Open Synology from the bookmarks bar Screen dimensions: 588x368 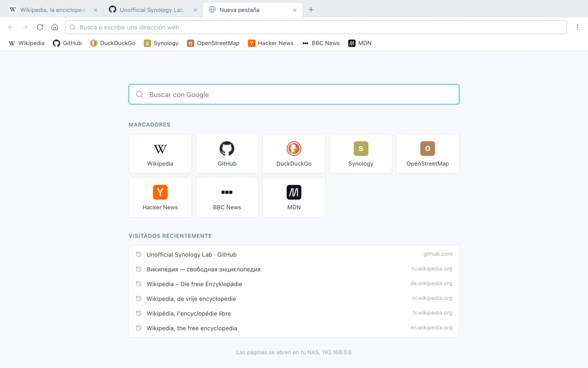pyautogui.click(x=161, y=43)
